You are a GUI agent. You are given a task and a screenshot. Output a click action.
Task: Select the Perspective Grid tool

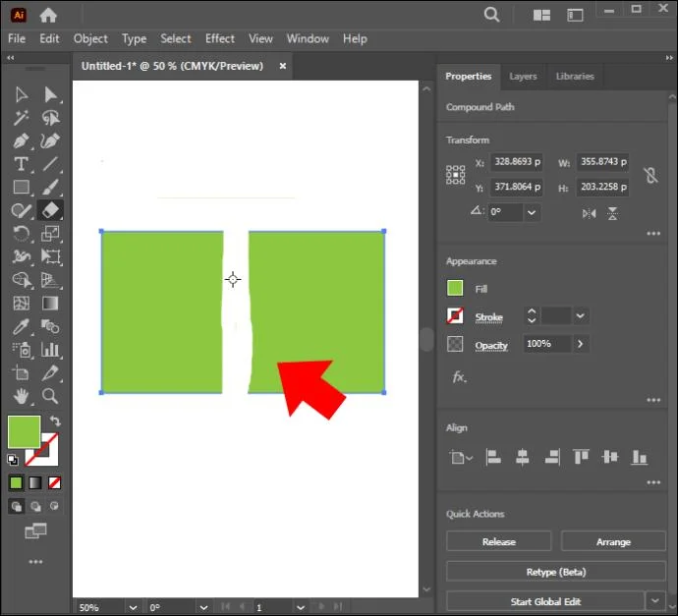coord(50,280)
